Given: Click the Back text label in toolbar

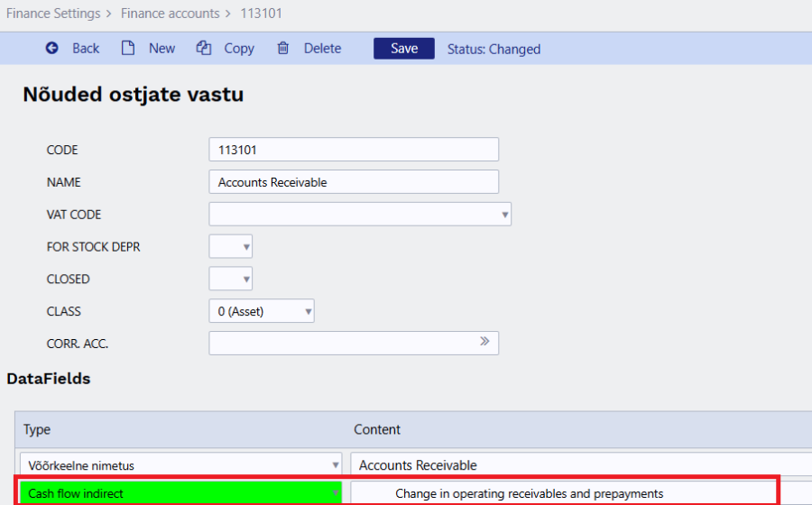Looking at the screenshot, I should [x=86, y=49].
